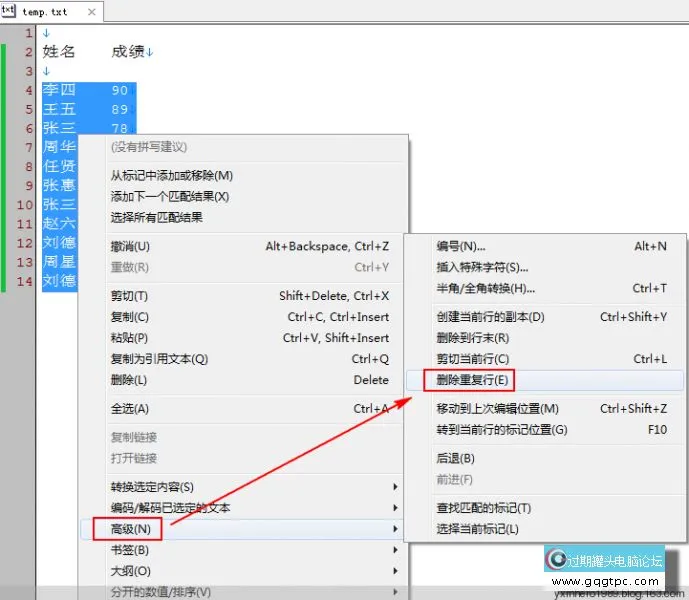Expand the 编码/解码已选定的文本 submenu

pyautogui.click(x=243, y=508)
